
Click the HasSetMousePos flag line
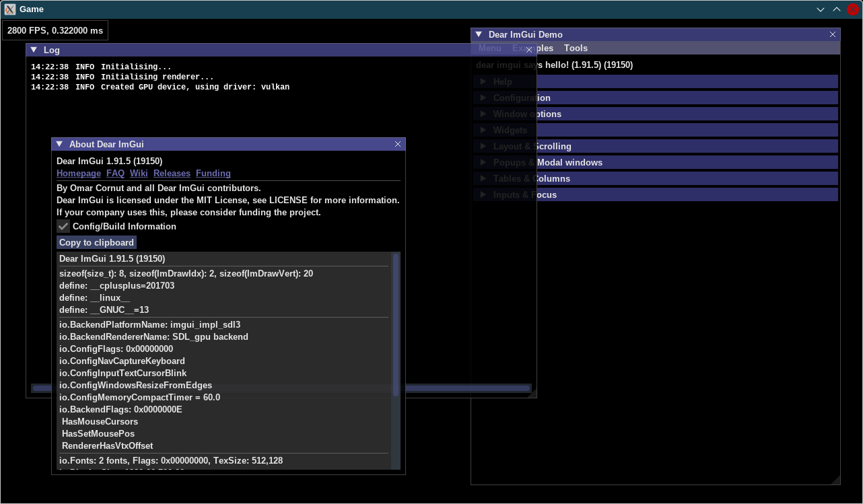click(98, 433)
